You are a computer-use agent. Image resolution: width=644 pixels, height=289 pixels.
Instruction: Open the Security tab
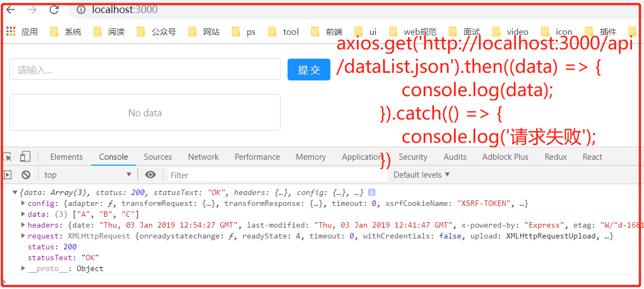[413, 156]
